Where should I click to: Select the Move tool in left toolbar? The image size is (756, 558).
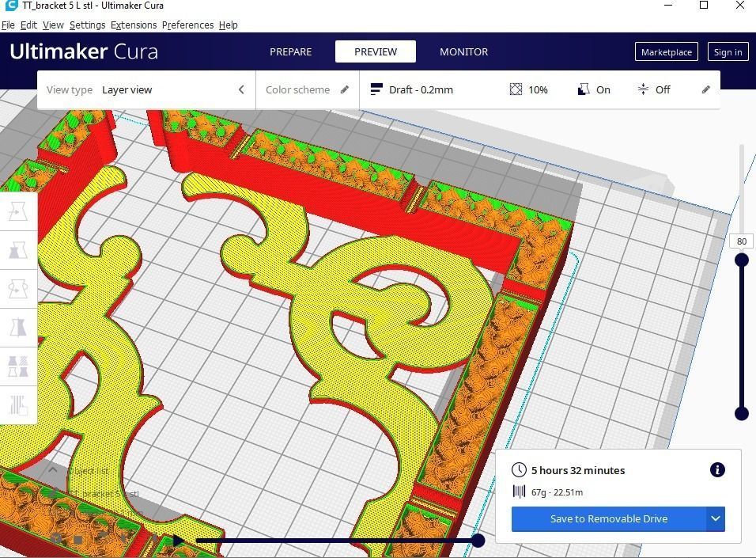18,211
